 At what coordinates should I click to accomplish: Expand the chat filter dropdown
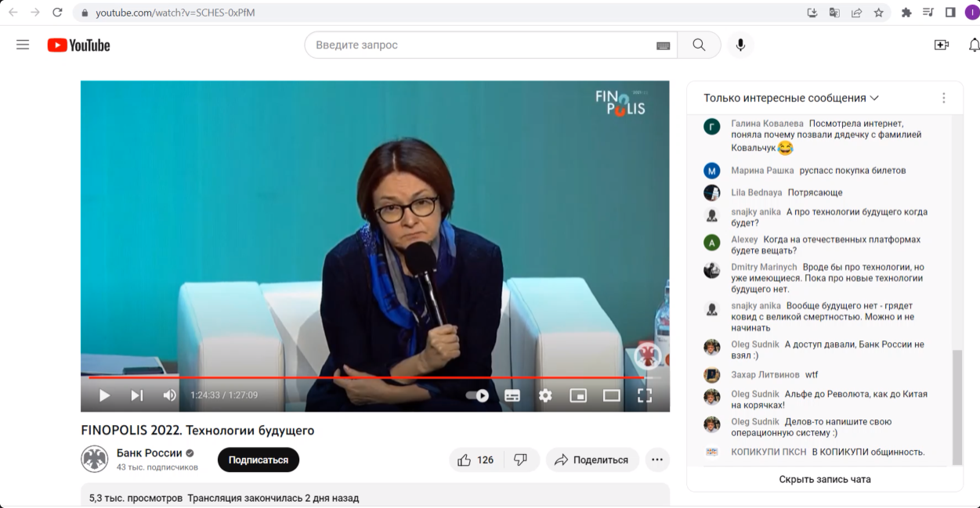point(791,98)
